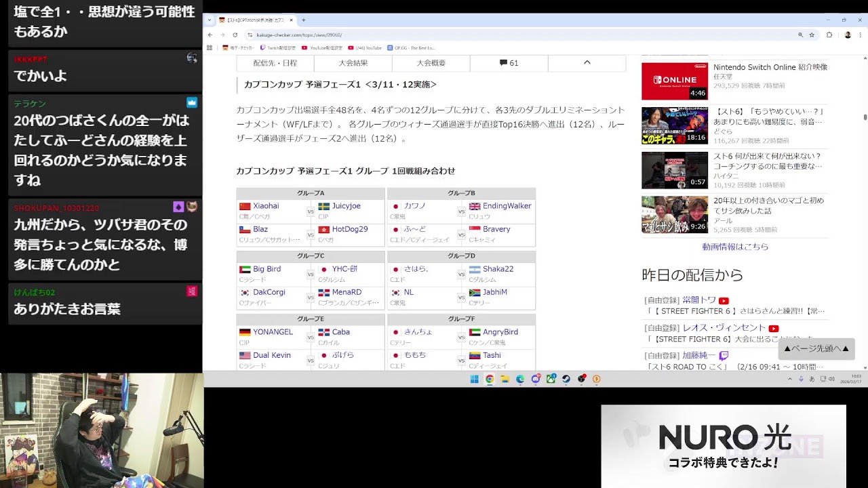
Task: Open the Chrome three-dot menu
Action: pos(860,35)
